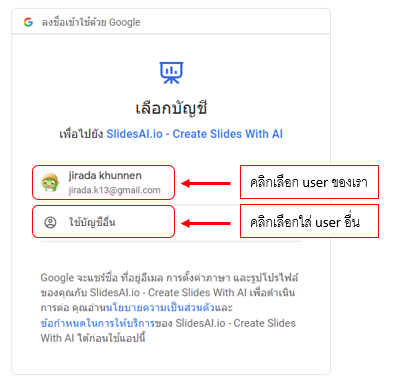Click the ลงชื่อเข้าใช้ด้วย Google header text
The image size is (395, 383).
pos(91,22)
